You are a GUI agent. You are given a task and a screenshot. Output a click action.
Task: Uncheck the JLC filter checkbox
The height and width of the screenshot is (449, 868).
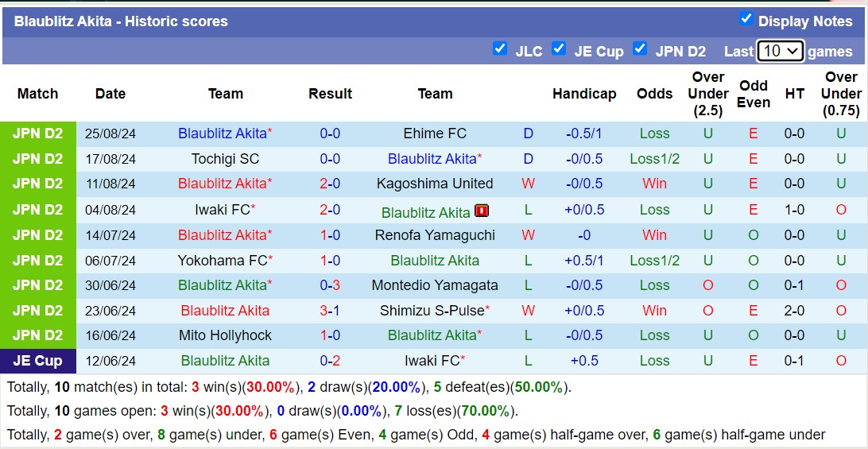[x=500, y=48]
